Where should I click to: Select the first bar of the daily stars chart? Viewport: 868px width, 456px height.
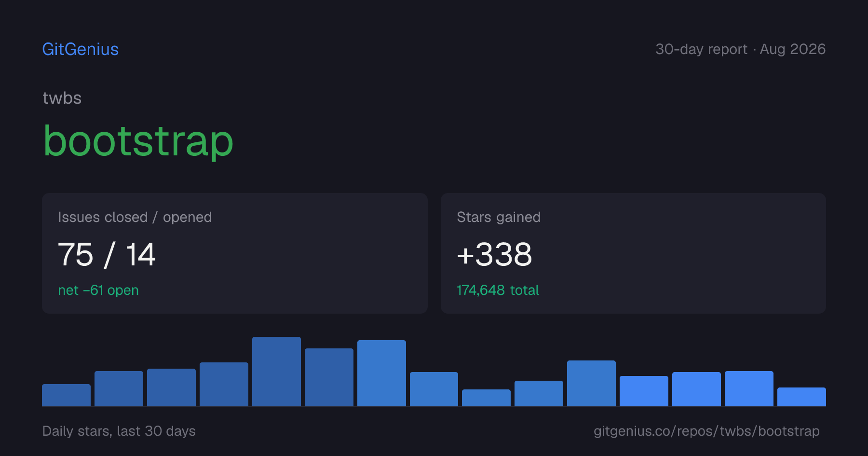click(66, 395)
